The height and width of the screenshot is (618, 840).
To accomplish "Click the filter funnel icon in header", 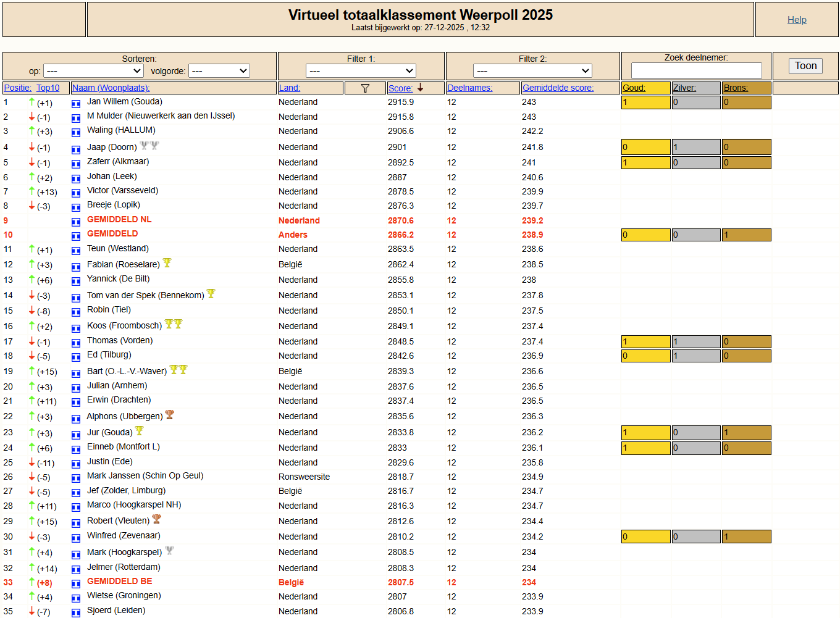I will tap(365, 88).
